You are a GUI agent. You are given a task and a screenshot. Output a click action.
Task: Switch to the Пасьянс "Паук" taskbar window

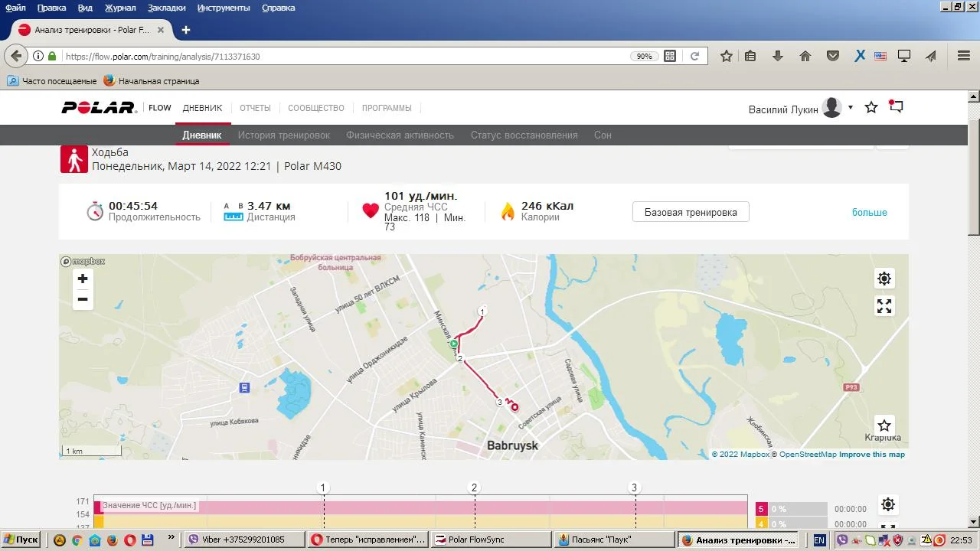[x=615, y=540]
